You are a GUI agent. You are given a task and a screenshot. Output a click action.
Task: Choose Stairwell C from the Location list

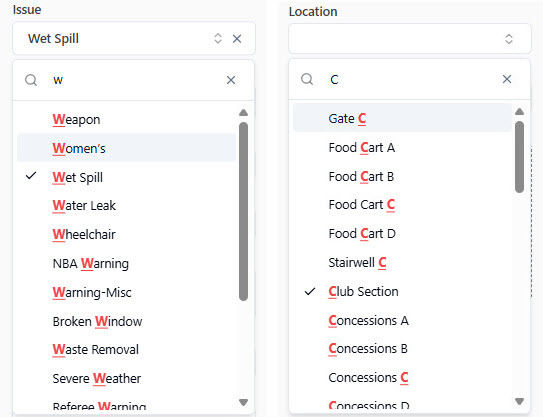point(402,263)
